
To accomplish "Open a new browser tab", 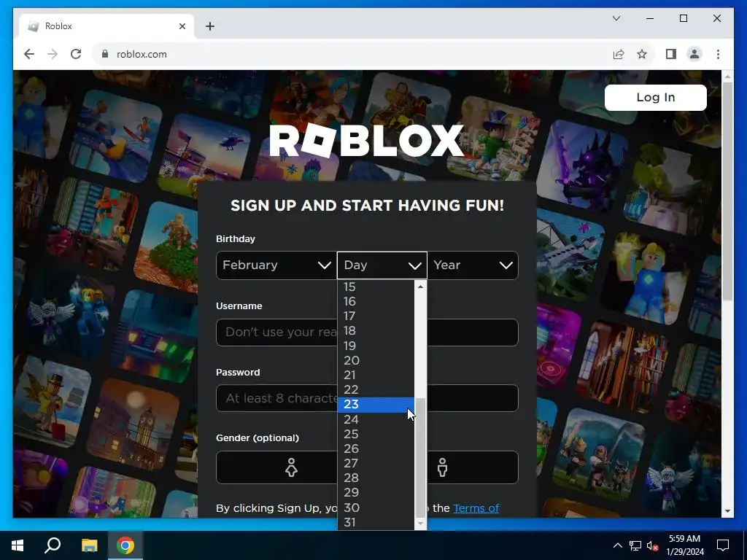I will [210, 26].
